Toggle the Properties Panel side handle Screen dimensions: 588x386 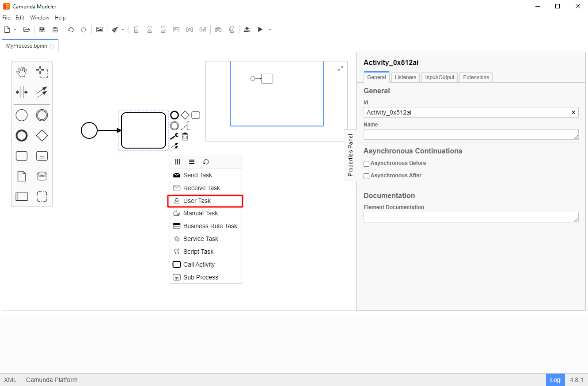pos(350,155)
